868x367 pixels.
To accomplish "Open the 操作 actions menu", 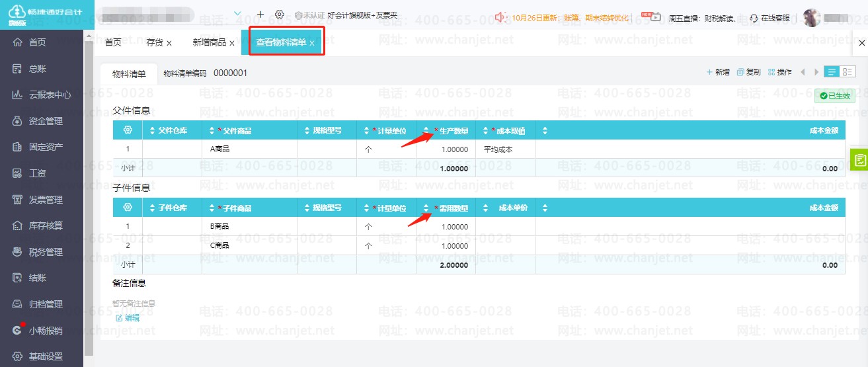I will [x=780, y=72].
